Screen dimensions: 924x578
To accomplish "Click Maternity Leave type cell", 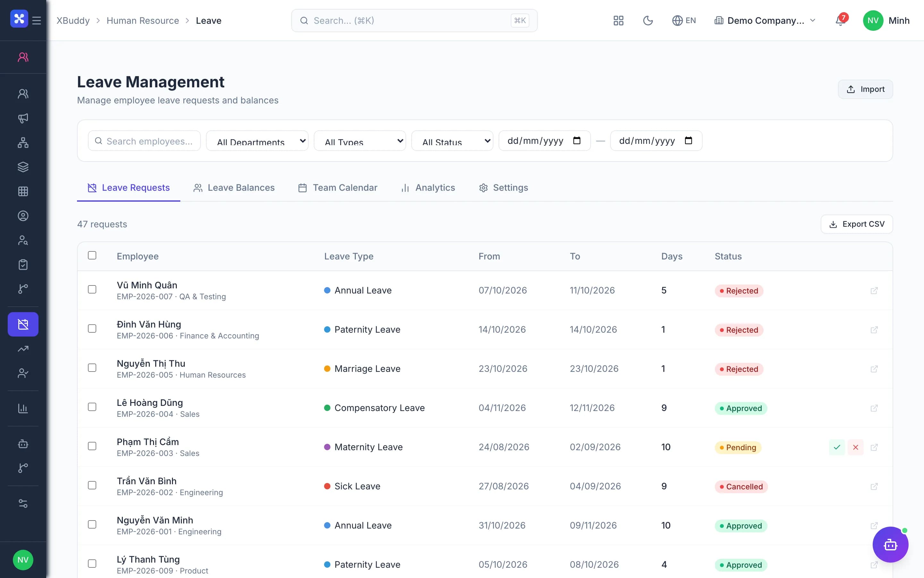I will pos(363,447).
